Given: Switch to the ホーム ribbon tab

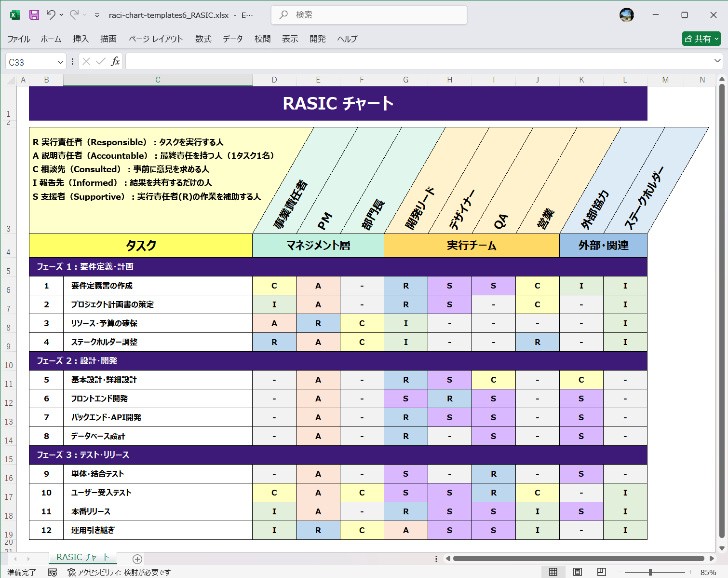Looking at the screenshot, I should [x=51, y=39].
